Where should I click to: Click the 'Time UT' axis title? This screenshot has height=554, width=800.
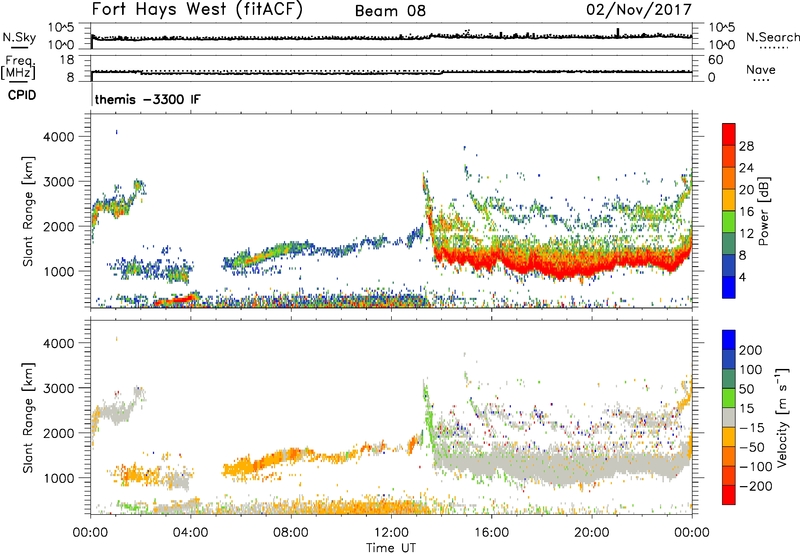pos(391,548)
